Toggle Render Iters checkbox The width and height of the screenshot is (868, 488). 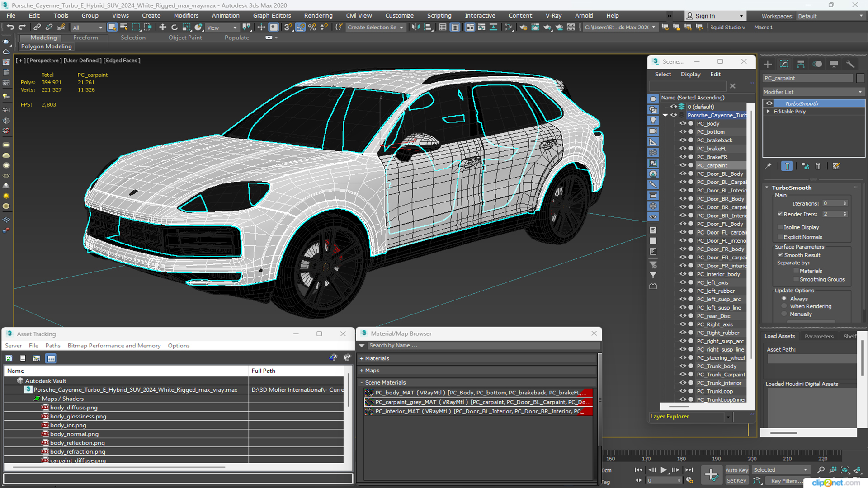coord(780,214)
